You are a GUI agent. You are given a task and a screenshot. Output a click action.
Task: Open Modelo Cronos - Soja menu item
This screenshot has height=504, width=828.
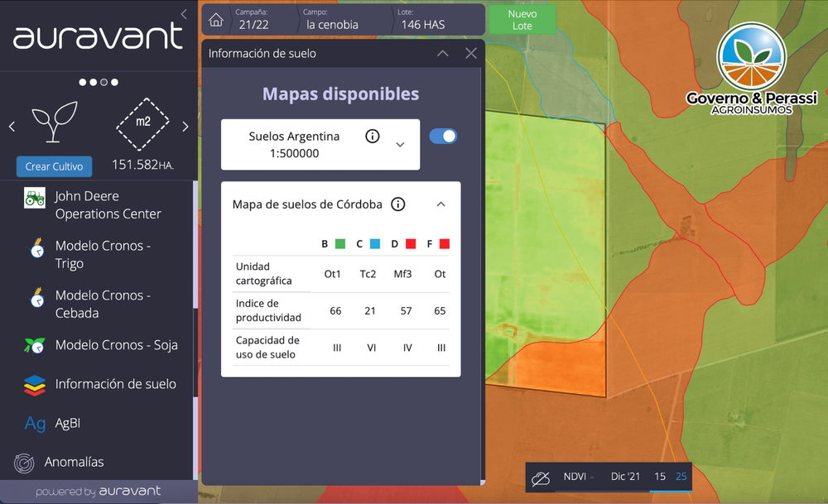point(116,345)
